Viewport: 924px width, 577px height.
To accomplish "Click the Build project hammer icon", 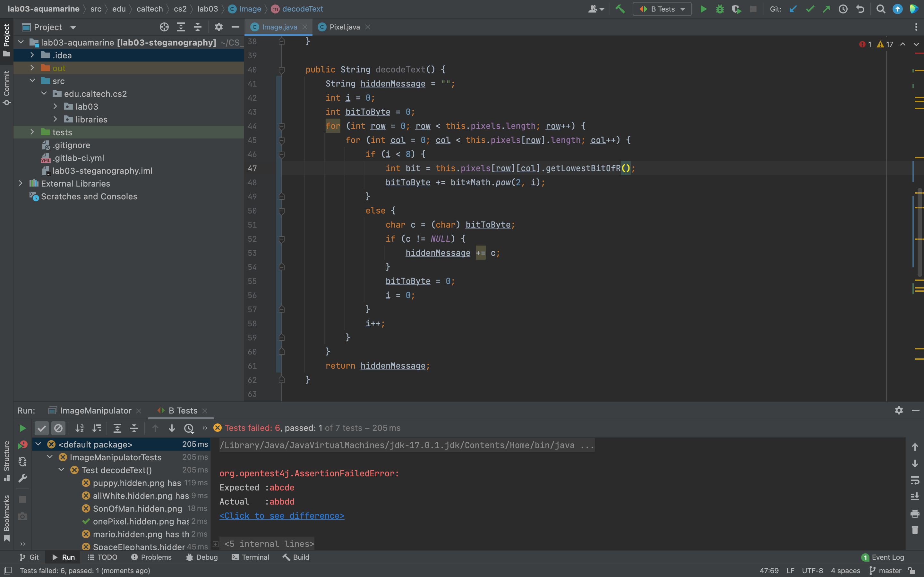I will 620,9.
